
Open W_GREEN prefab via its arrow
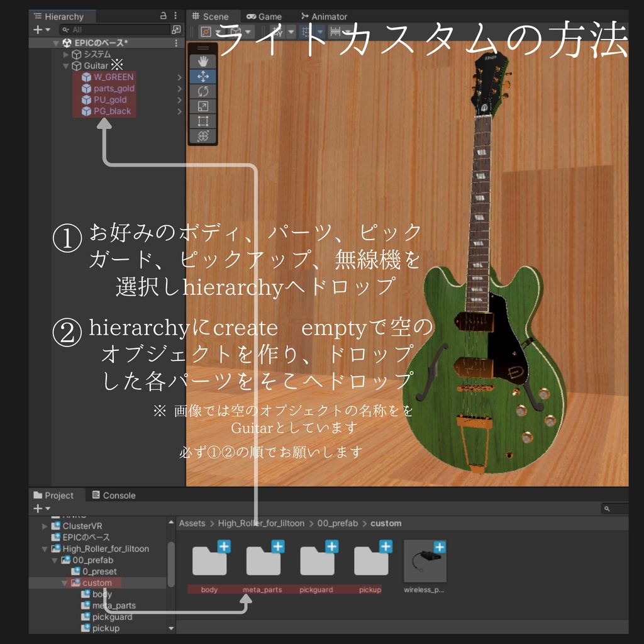tap(179, 77)
